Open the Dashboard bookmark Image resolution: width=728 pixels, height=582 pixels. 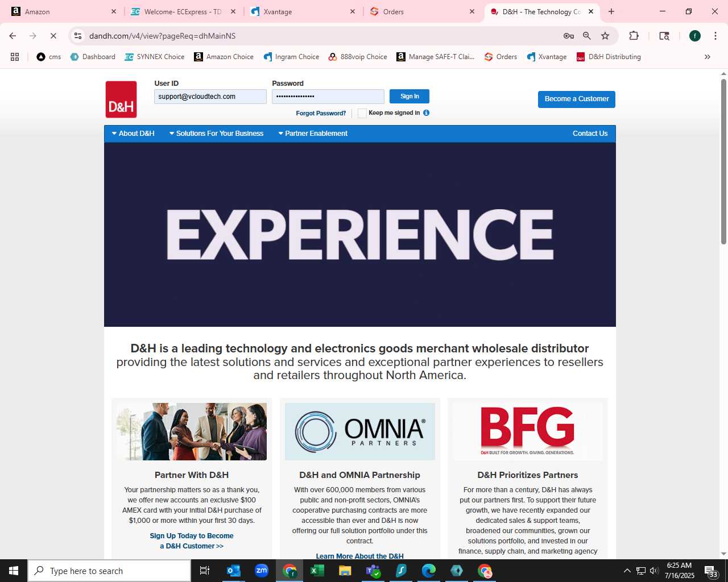[93, 57]
